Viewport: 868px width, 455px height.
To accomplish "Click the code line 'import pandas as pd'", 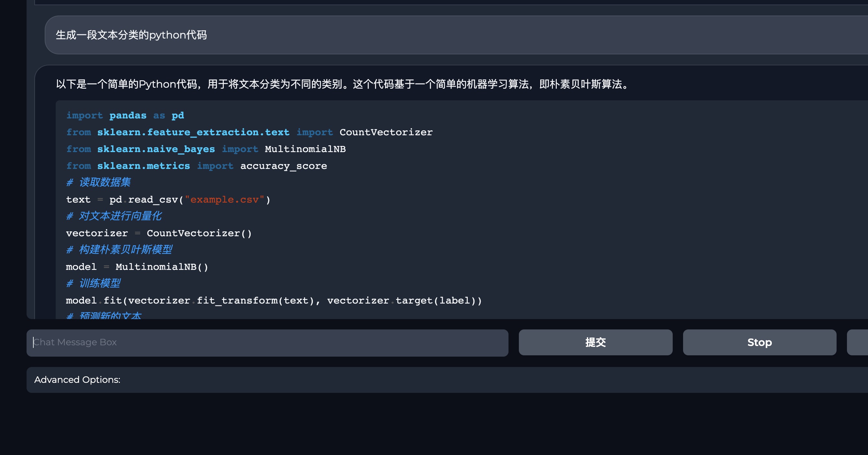I will [x=125, y=116].
